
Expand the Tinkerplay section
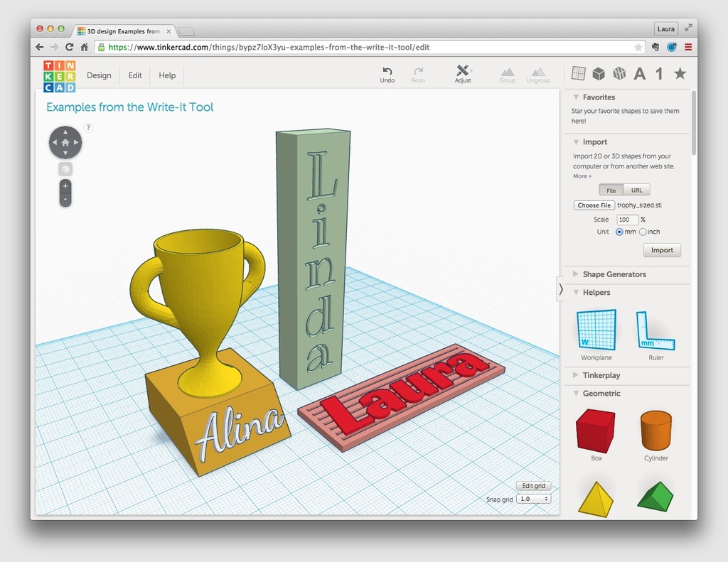point(601,375)
